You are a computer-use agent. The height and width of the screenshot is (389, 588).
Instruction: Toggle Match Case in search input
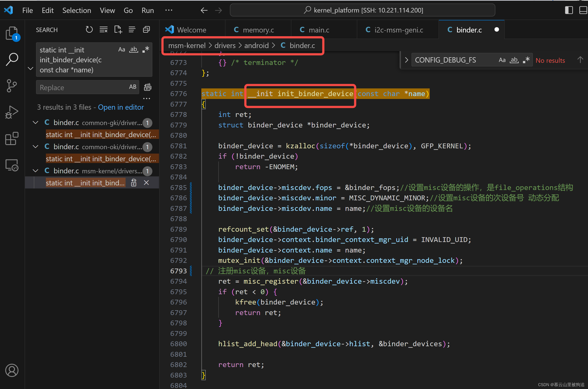click(x=122, y=49)
